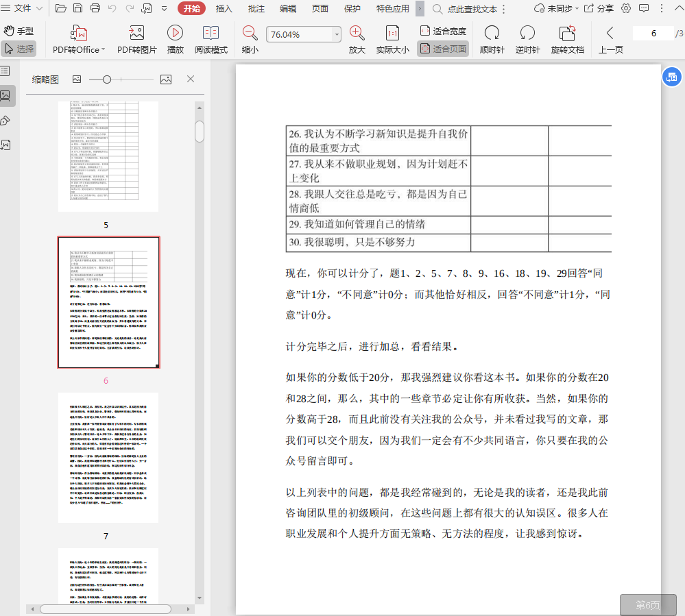Click small thumbnail size icon
Viewport: 685px width, 616px height.
77,79
